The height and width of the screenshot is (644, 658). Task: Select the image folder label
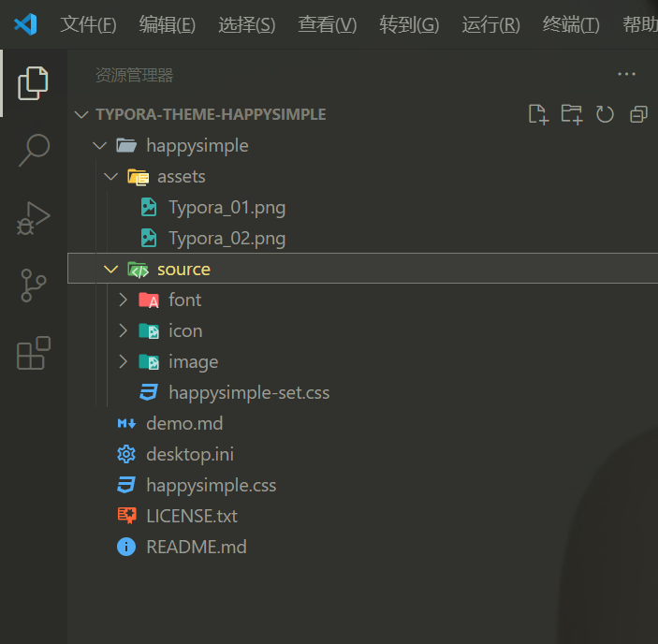[x=194, y=362]
